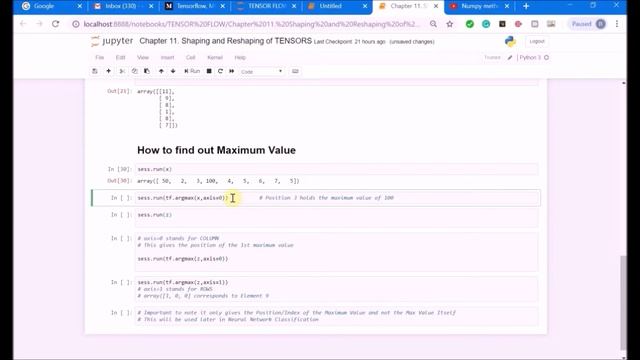This screenshot has height=360, width=640.
Task: Click the tf.argmax(x,axis=0) code cell
Action: 337,198
